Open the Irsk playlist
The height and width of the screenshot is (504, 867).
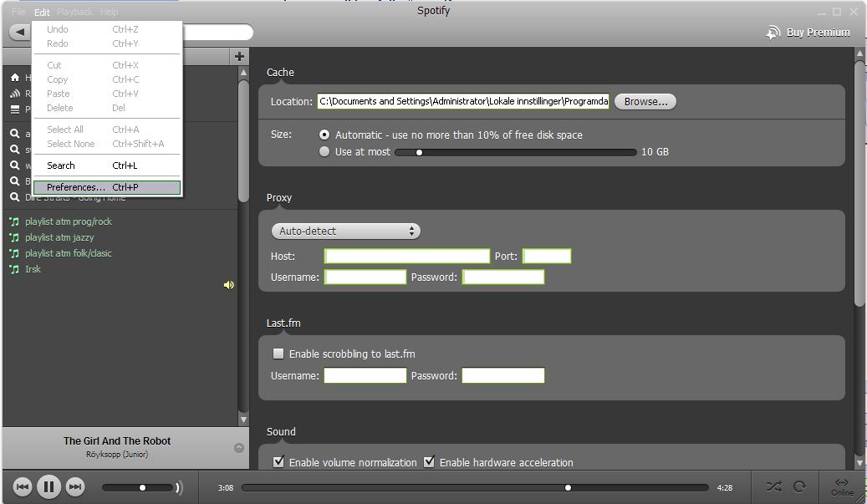33,270
